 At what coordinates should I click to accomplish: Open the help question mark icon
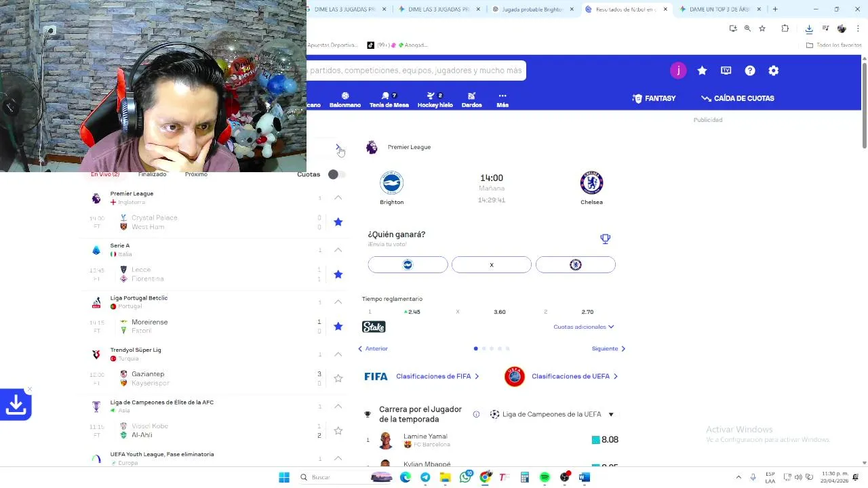tap(750, 70)
